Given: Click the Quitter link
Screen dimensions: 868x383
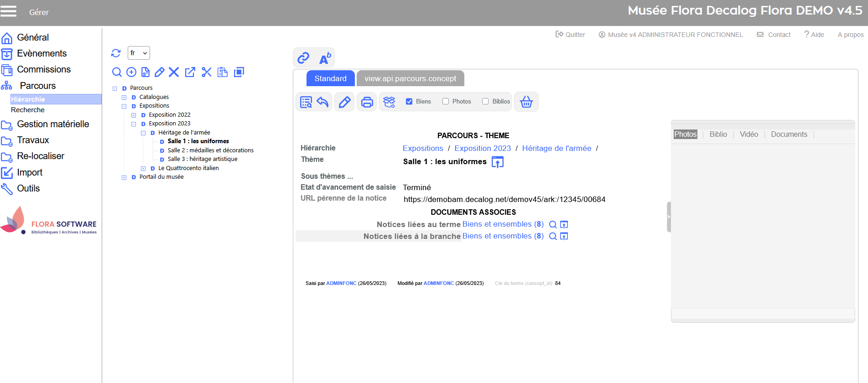Looking at the screenshot, I should tap(570, 35).
